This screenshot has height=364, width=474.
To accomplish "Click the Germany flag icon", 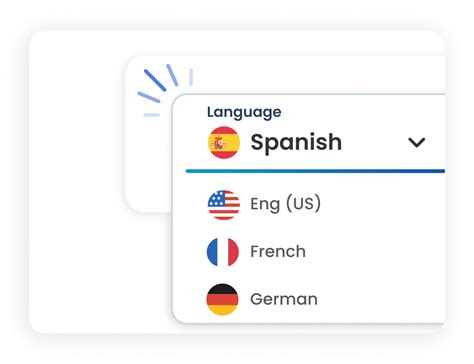I will coord(222,299).
